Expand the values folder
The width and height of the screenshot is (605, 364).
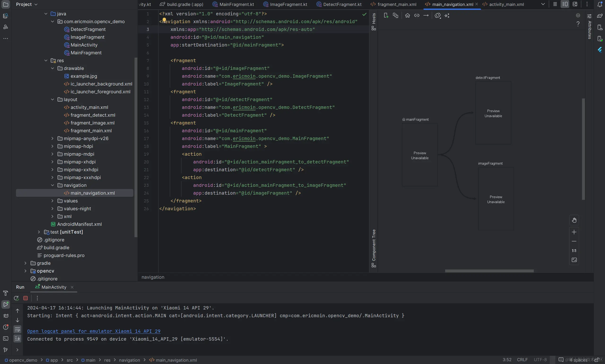click(x=52, y=201)
